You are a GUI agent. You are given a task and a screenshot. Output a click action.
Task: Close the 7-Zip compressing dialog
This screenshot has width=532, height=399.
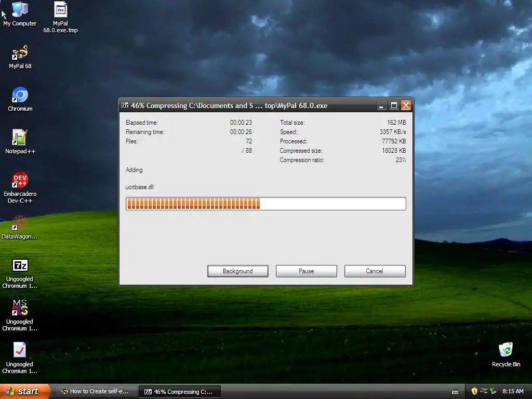(406, 105)
